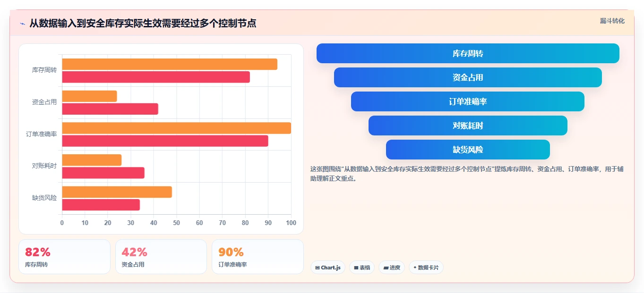Viewport: 644px width, 293px height.
Task: Click the 对账耗时 chart axis label
Action: tap(44, 166)
